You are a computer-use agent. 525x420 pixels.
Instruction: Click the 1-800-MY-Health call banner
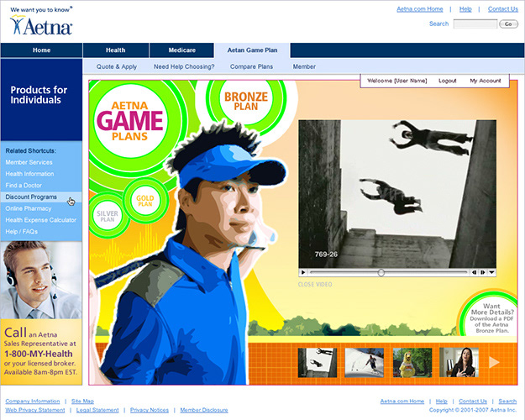click(x=41, y=352)
